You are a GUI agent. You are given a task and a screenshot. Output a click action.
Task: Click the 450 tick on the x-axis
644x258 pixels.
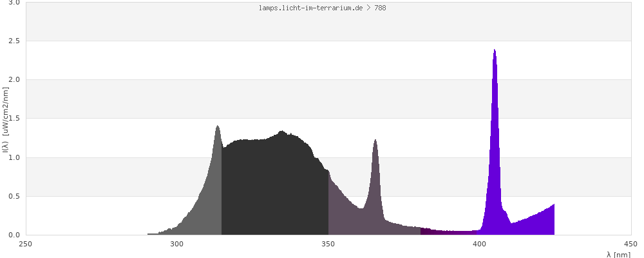[630, 244]
